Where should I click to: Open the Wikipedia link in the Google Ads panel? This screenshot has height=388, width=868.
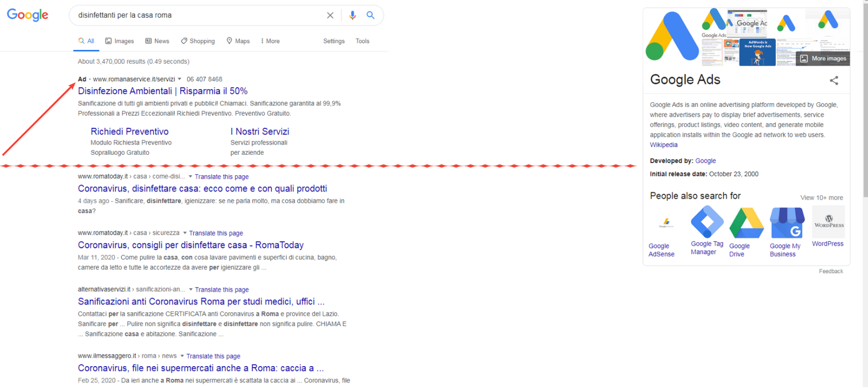[x=664, y=145]
